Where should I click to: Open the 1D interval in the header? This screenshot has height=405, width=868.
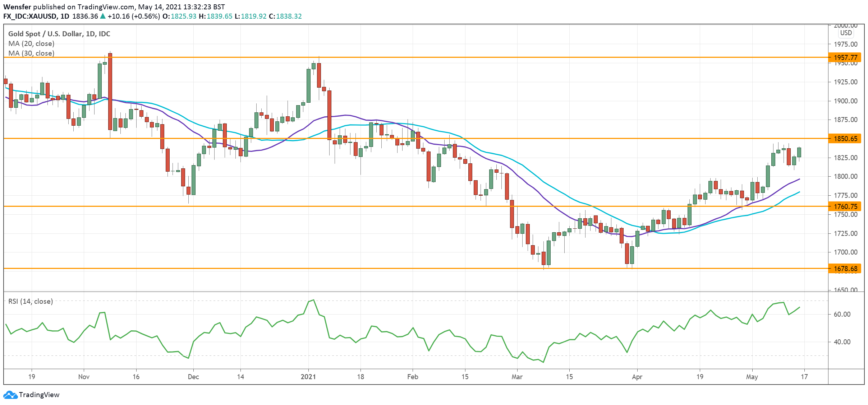click(65, 16)
